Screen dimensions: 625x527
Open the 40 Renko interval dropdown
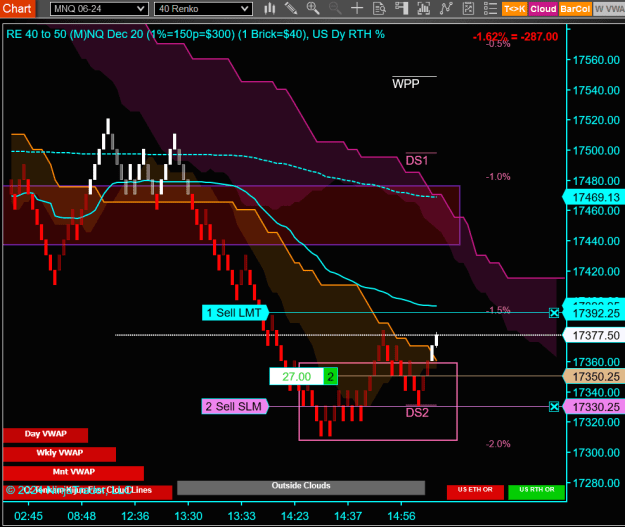point(203,9)
